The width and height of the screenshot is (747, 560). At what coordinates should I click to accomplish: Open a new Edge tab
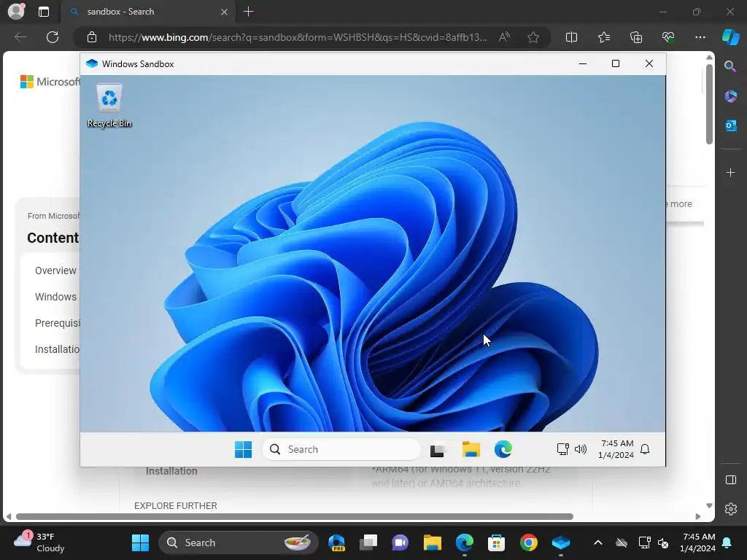point(248,12)
